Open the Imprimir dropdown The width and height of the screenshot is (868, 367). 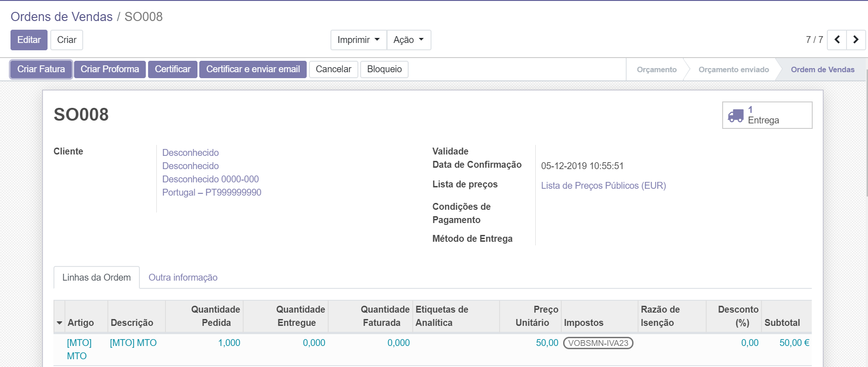click(358, 40)
